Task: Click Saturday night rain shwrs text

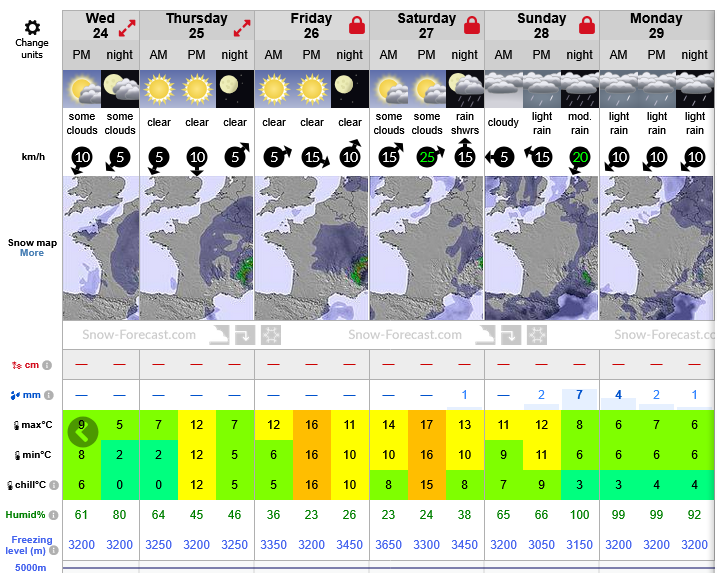Action: pyautogui.click(x=465, y=123)
